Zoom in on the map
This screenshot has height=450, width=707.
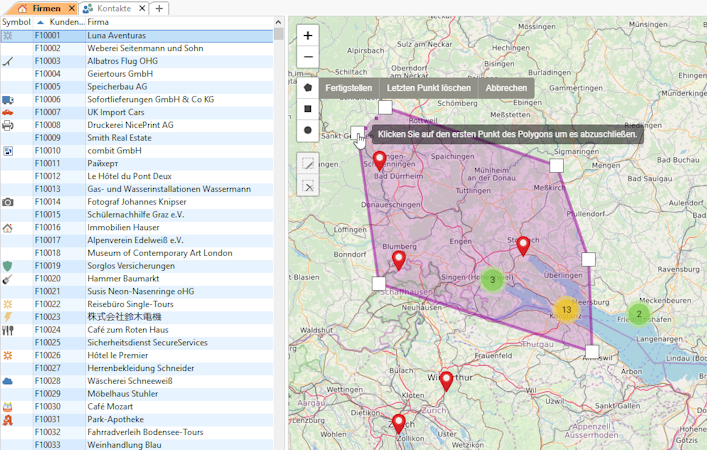(x=308, y=36)
